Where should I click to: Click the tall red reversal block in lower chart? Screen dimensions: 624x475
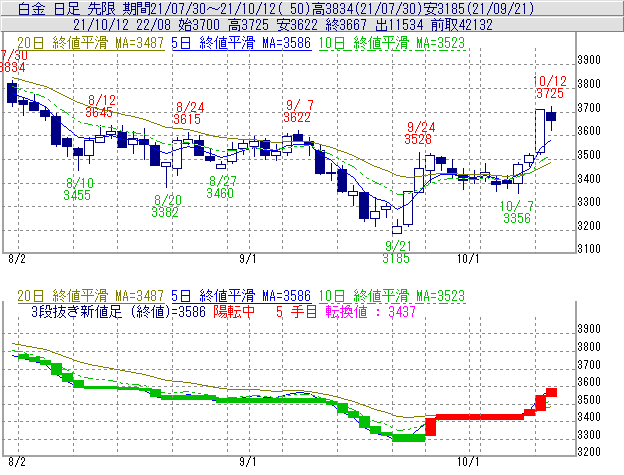pos(431,425)
